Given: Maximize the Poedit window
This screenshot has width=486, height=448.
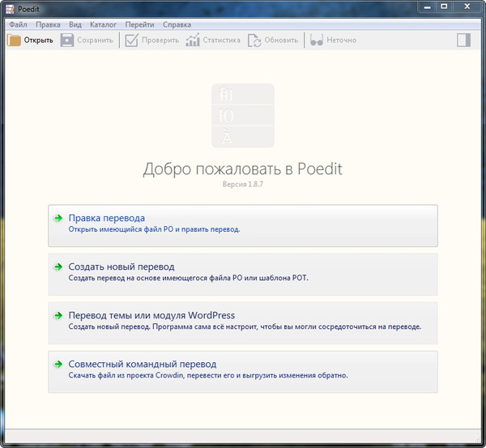Looking at the screenshot, I should tap(444, 6).
